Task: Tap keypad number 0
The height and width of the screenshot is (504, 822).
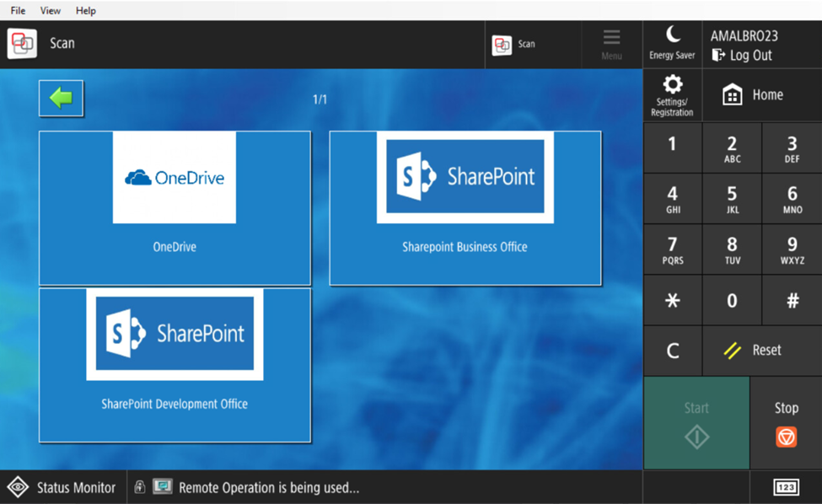Action: coord(732,301)
